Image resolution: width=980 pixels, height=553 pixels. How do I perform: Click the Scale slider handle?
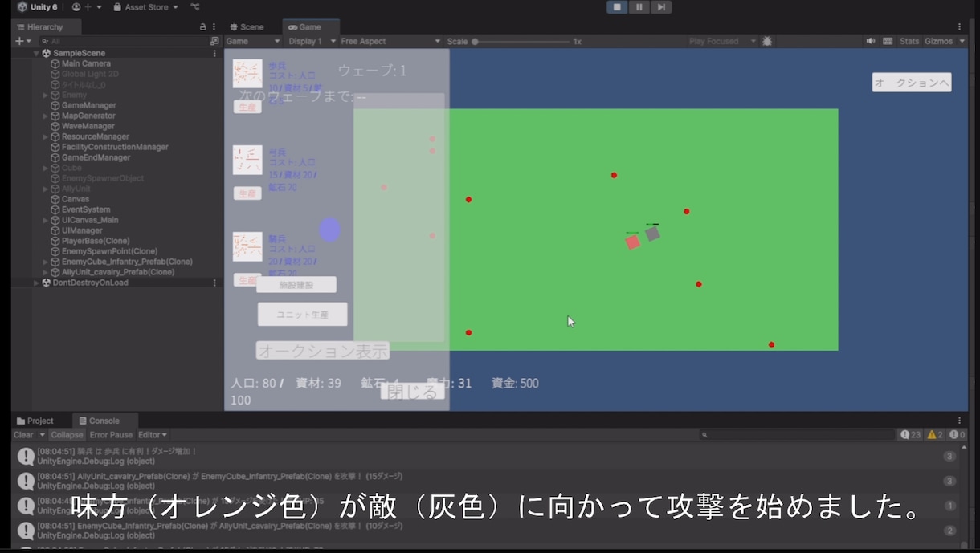point(475,41)
